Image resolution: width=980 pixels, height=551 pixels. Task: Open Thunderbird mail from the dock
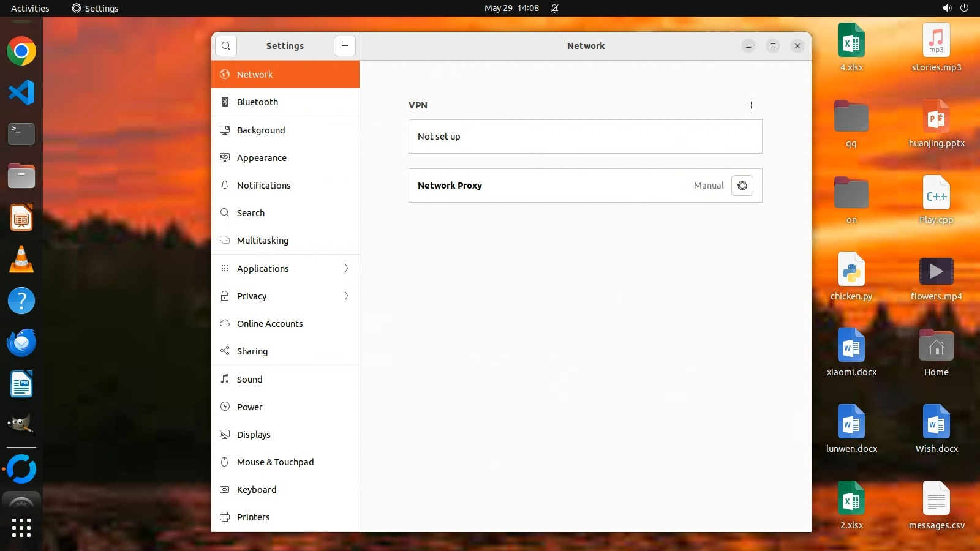tap(21, 342)
